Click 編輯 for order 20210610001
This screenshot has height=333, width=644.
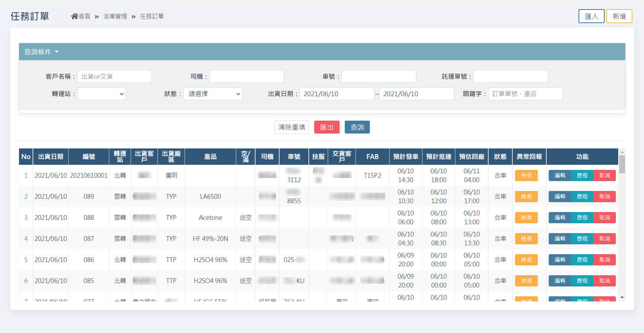[x=560, y=175]
